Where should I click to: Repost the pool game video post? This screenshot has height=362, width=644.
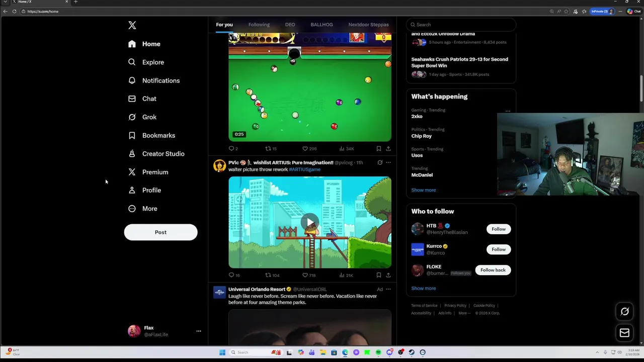pos(271,148)
